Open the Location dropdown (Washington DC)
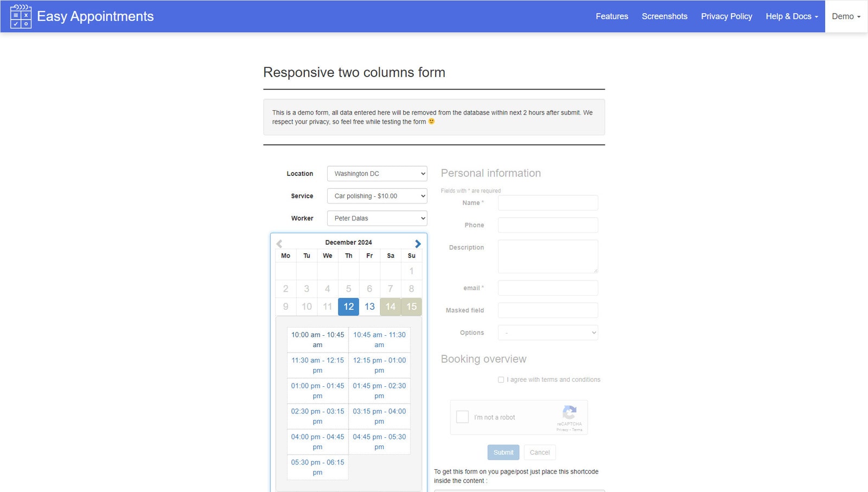868x492 pixels. [377, 174]
